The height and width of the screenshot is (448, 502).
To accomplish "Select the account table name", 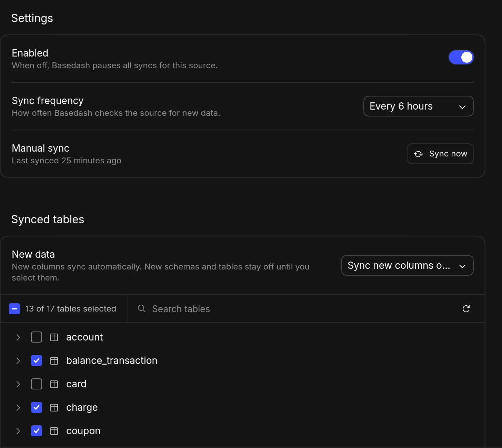I will point(84,337).
